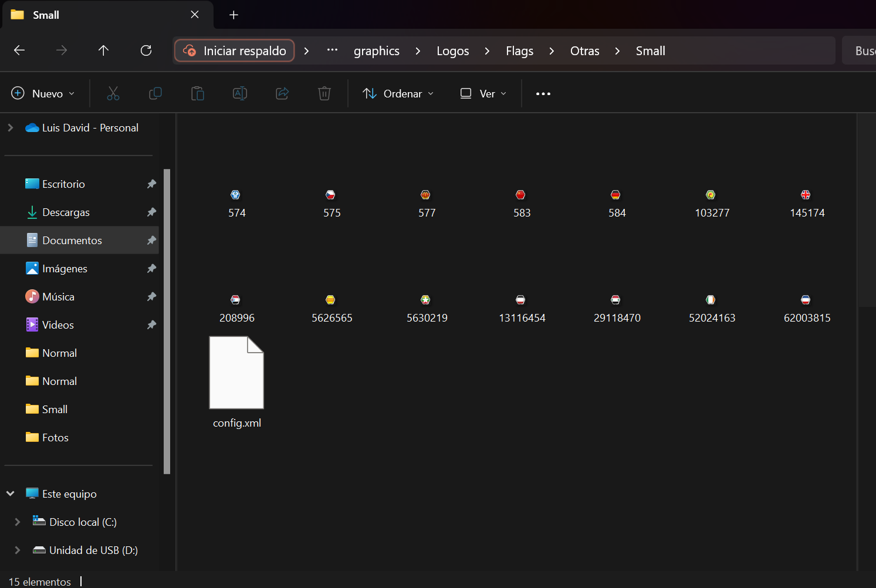Click the sidebar vertical scrollbar
The width and height of the screenshot is (876, 588).
[x=167, y=321]
